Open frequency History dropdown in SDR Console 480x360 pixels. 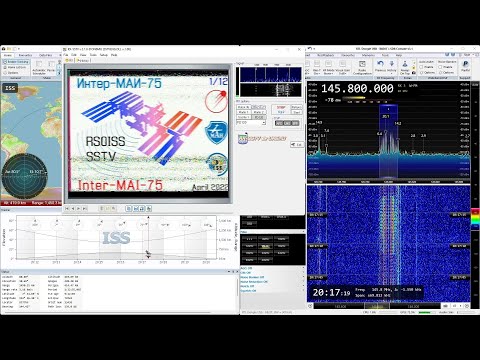tap(392, 67)
